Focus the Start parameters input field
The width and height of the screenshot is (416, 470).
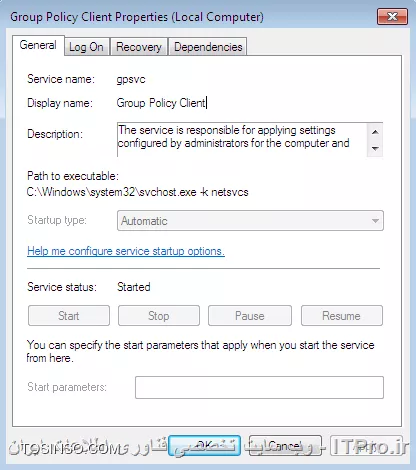click(x=259, y=387)
